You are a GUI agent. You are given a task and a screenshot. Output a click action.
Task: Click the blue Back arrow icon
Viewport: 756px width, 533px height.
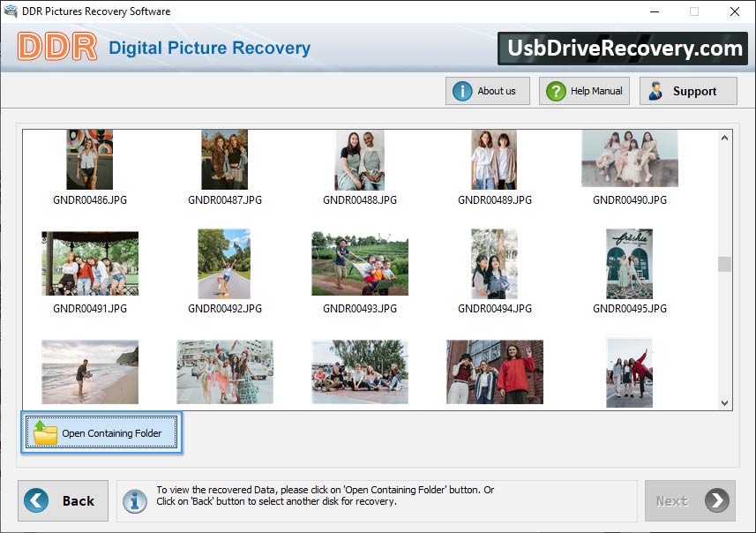pyautogui.click(x=36, y=500)
